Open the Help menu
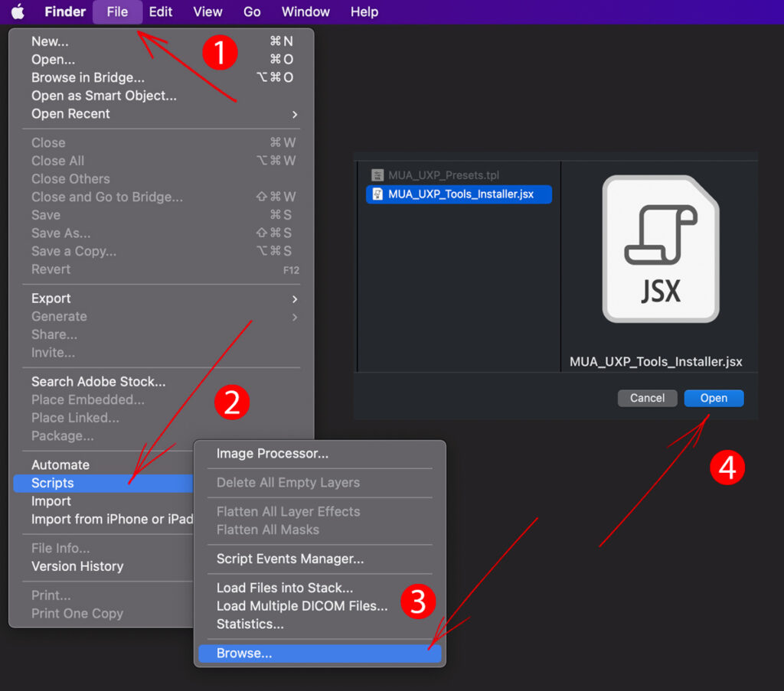The height and width of the screenshot is (691, 784). pyautogui.click(x=364, y=11)
